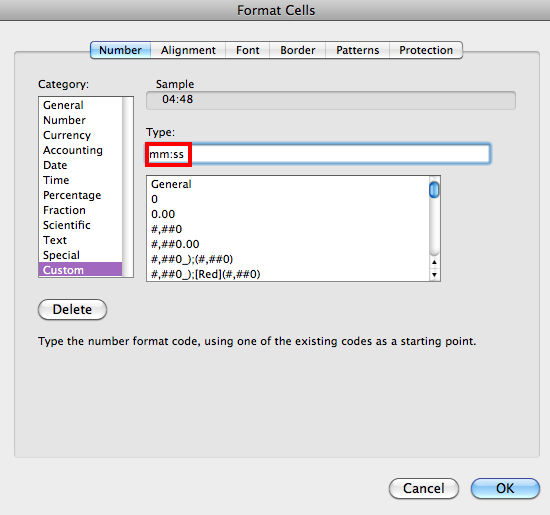Delete the selected custom format

(x=72, y=309)
